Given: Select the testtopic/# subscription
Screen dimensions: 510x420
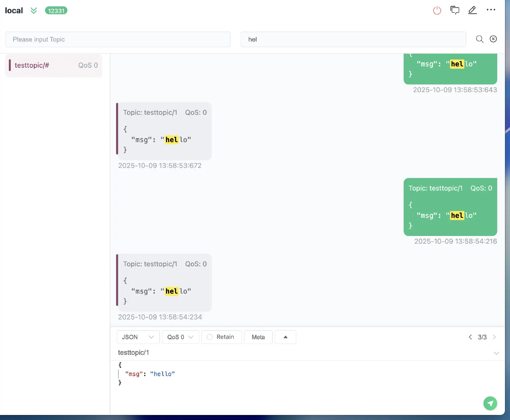Looking at the screenshot, I should point(54,65).
